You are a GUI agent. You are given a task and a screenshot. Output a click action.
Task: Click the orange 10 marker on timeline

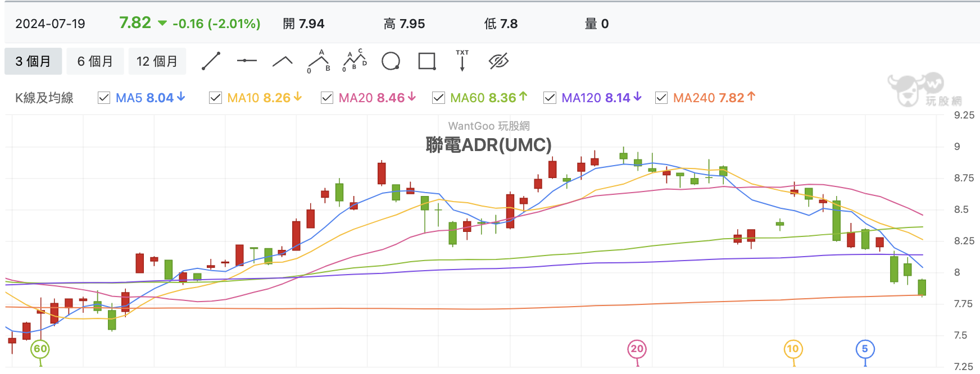[x=793, y=349]
